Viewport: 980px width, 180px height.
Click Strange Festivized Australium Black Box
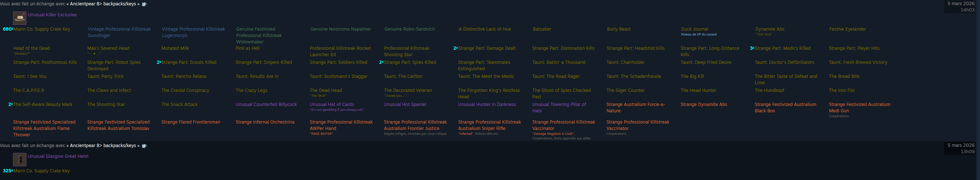coord(785,107)
